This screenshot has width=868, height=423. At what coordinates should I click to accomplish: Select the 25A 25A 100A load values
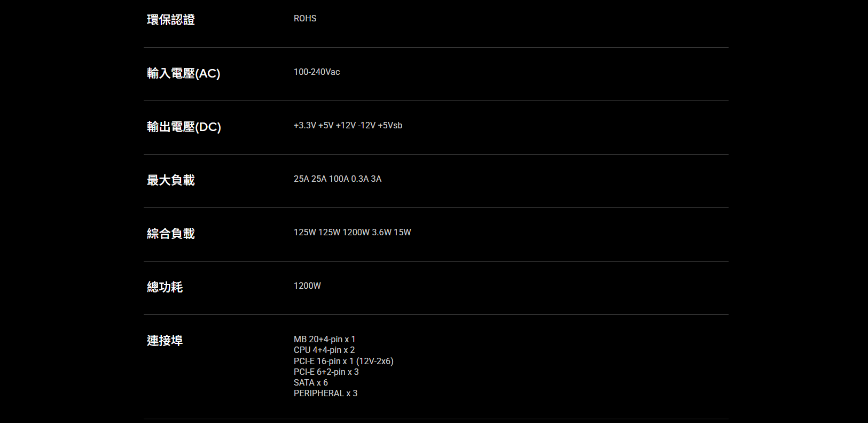338,179
